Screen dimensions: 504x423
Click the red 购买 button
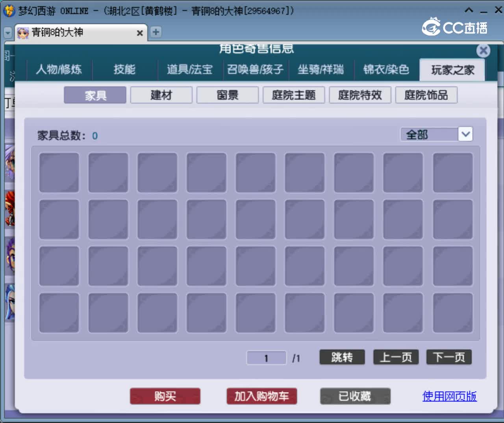165,396
